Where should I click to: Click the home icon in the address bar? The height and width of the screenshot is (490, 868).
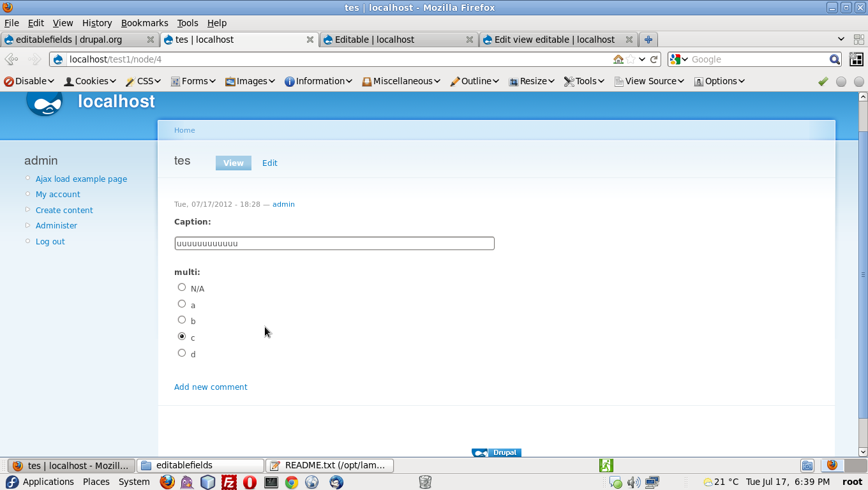(x=618, y=59)
